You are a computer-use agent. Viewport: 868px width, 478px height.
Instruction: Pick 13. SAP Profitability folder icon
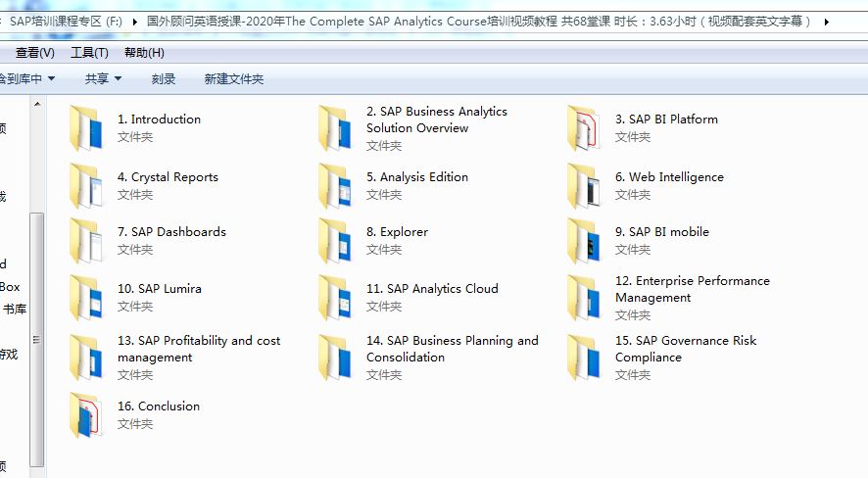point(86,358)
